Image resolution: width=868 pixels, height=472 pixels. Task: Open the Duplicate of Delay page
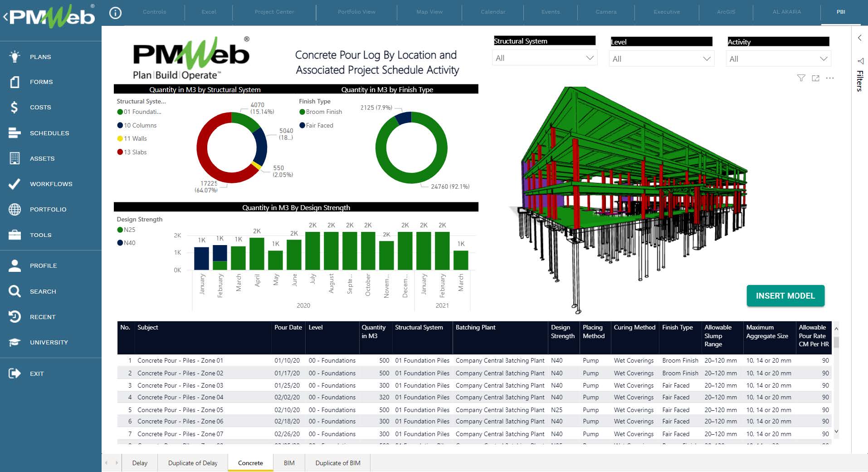point(193,463)
